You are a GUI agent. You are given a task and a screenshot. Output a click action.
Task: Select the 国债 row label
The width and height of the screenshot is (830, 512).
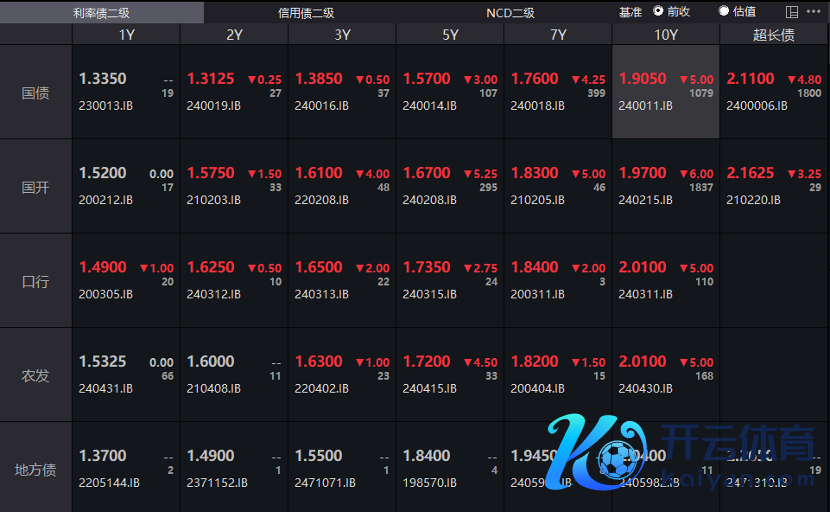[x=36, y=92]
